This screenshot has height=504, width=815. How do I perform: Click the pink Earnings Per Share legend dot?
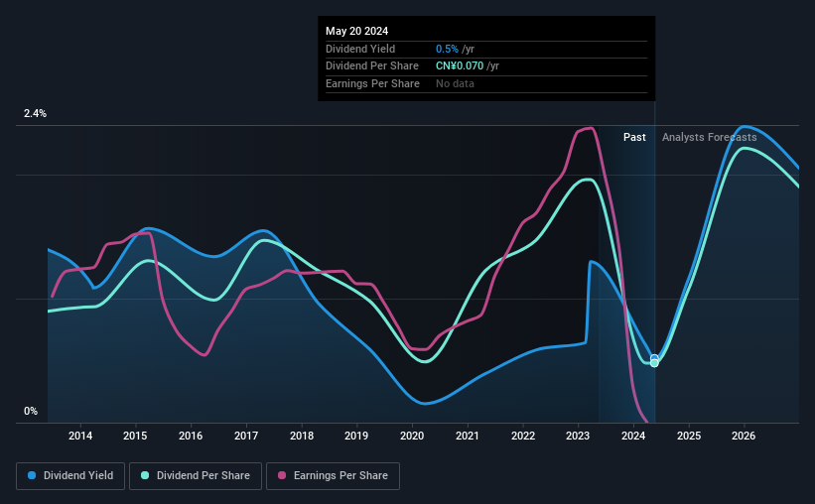[x=282, y=475]
